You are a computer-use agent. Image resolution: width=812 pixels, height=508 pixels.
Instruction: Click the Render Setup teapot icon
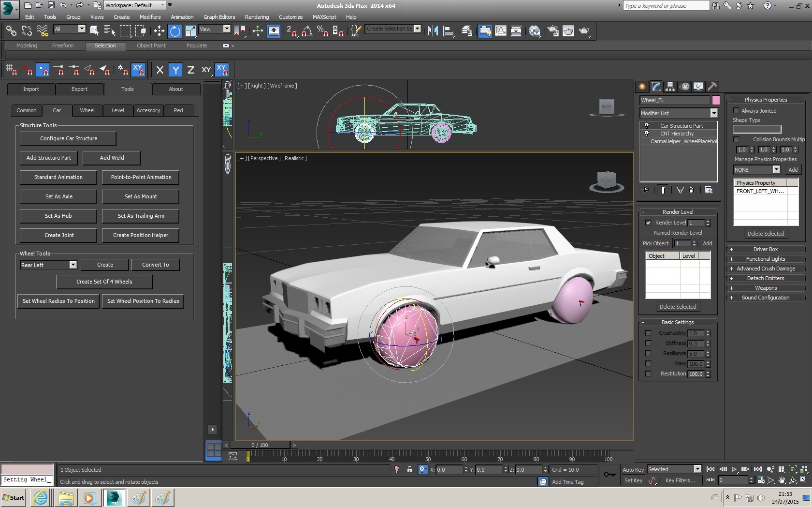[x=552, y=31]
